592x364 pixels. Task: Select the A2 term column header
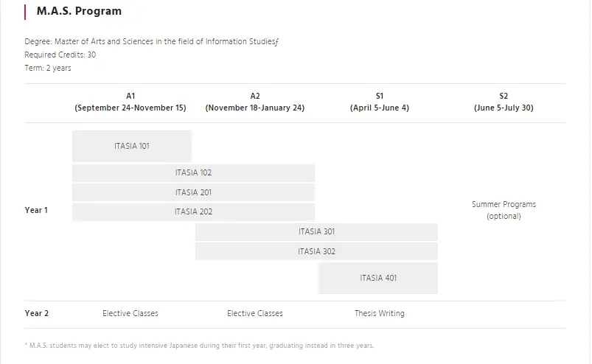click(255, 102)
